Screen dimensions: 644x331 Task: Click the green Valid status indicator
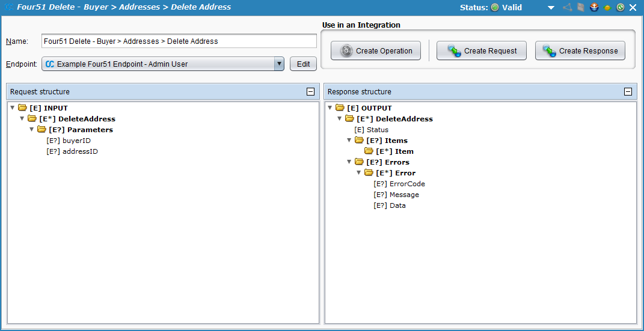[x=495, y=8]
